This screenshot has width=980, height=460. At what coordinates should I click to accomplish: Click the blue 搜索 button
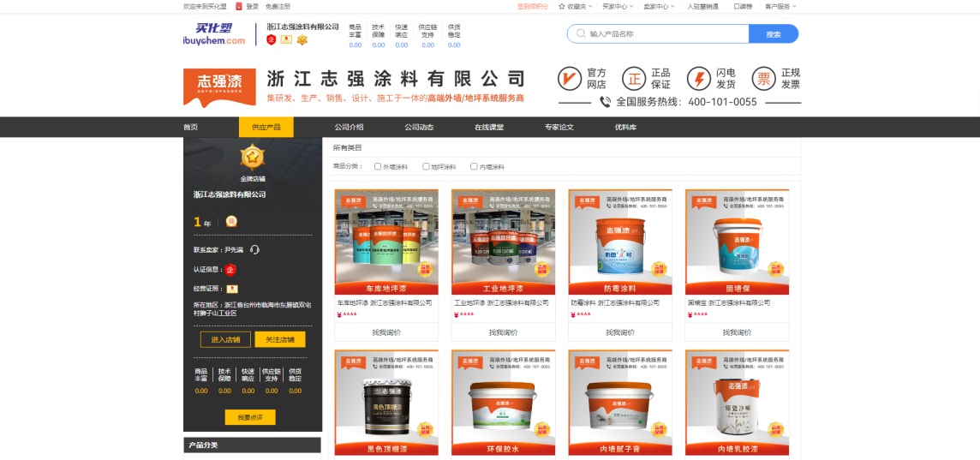[x=774, y=33]
